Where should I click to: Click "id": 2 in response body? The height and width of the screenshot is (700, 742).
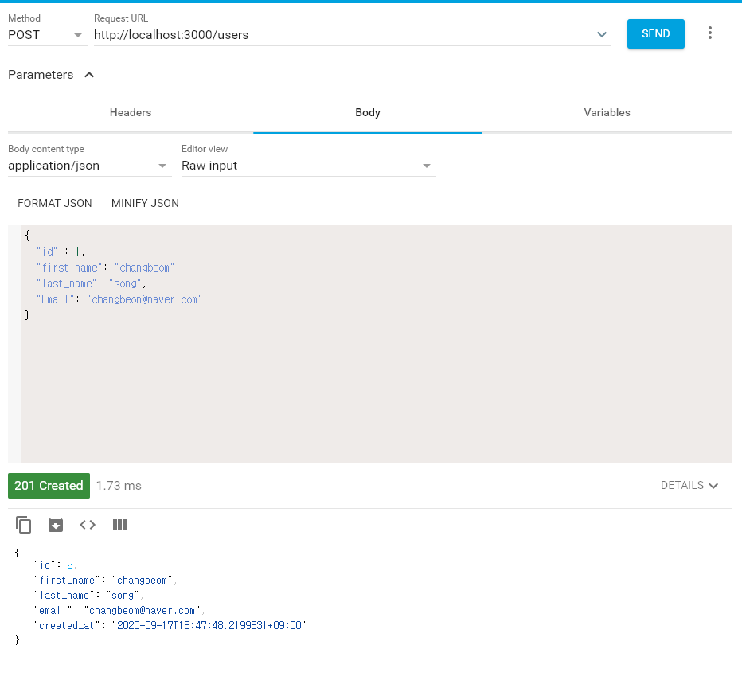[55, 565]
